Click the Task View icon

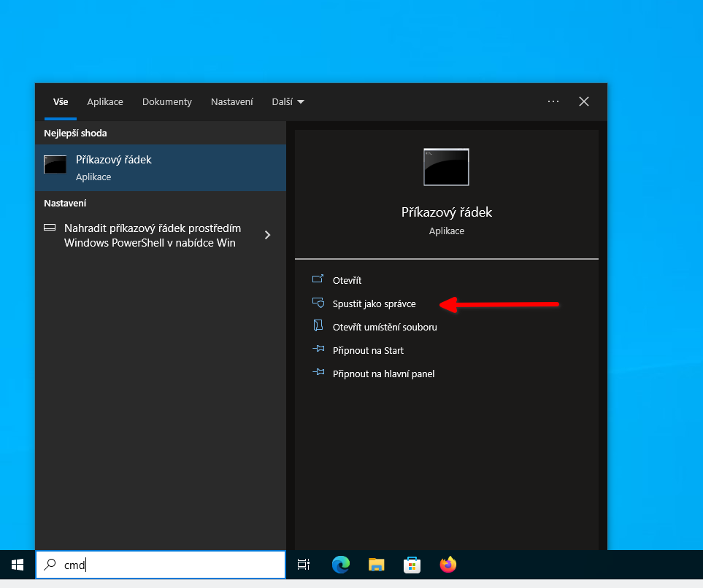pos(304,564)
